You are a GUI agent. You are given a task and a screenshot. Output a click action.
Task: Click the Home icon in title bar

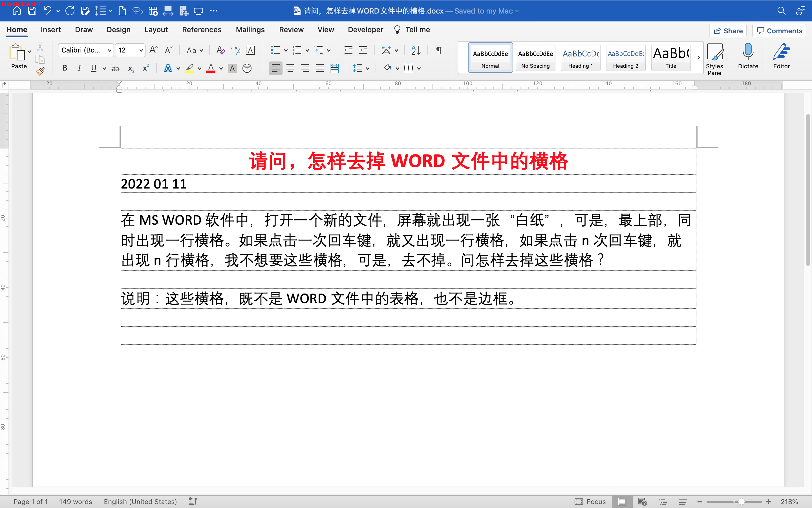pos(17,11)
